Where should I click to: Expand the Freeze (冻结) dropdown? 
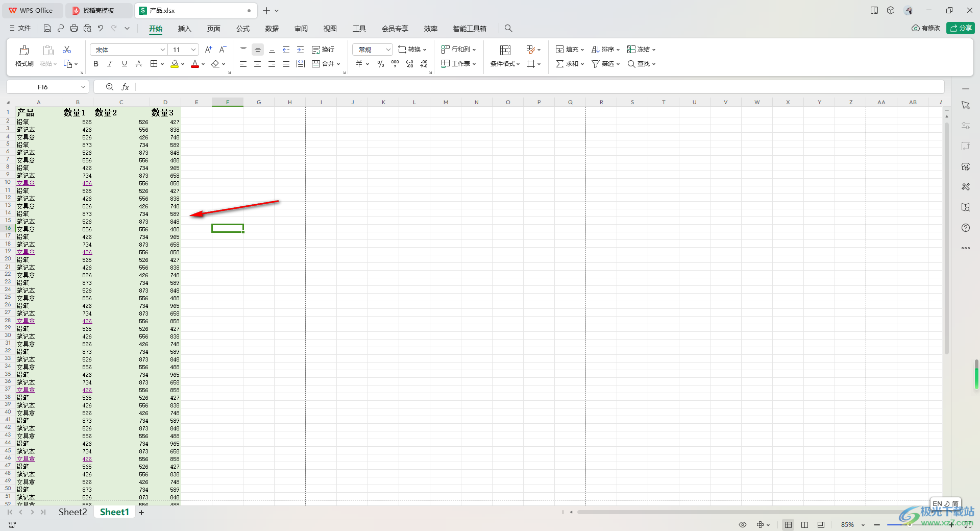coord(653,50)
